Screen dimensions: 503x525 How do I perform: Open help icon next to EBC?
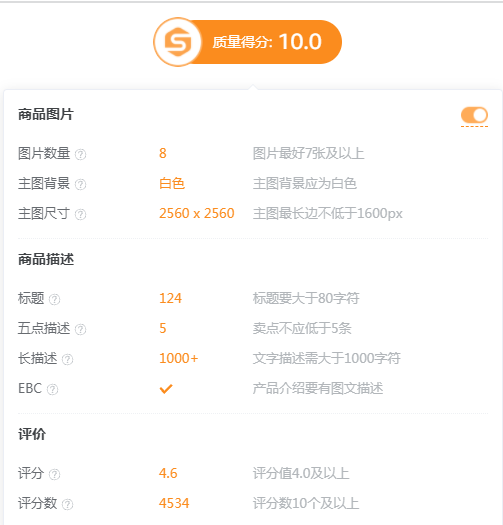(52, 389)
